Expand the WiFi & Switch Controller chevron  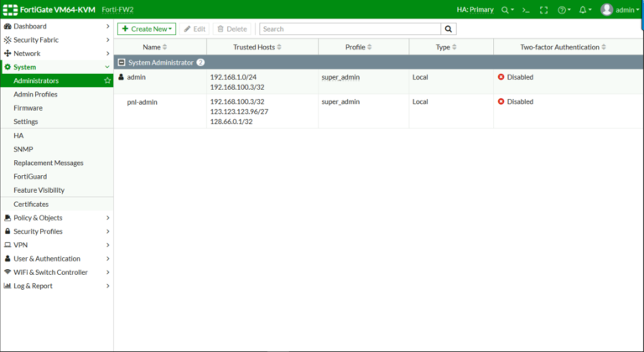tap(107, 272)
